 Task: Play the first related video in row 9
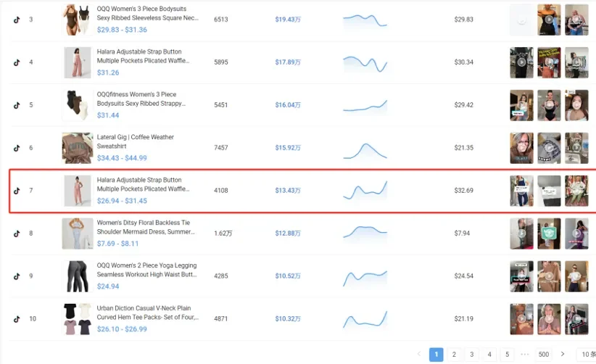(x=521, y=276)
